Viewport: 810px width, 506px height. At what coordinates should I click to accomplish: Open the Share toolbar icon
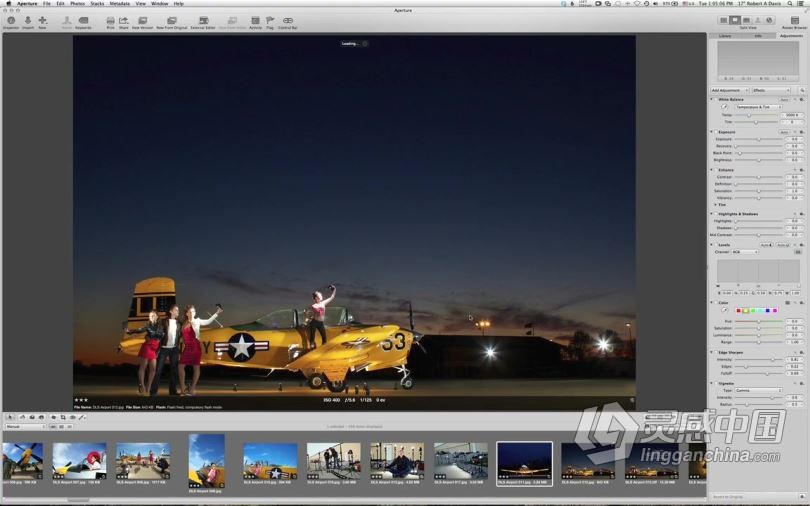123,21
